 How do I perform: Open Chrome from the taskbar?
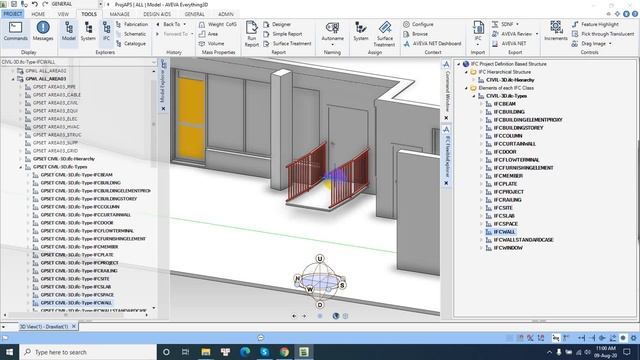[x=284, y=352]
